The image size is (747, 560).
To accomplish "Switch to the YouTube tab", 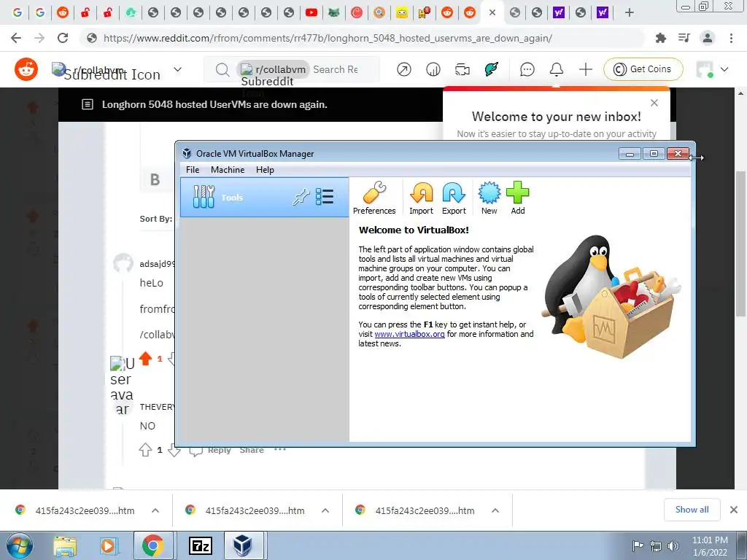I will point(311,13).
